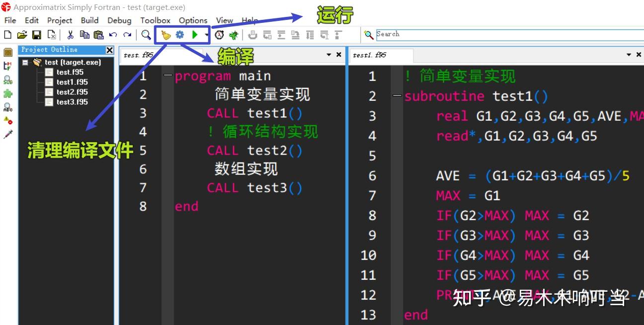The height and width of the screenshot is (325, 644).
Task: Close the current file with the page-X icon
Action: (51, 35)
